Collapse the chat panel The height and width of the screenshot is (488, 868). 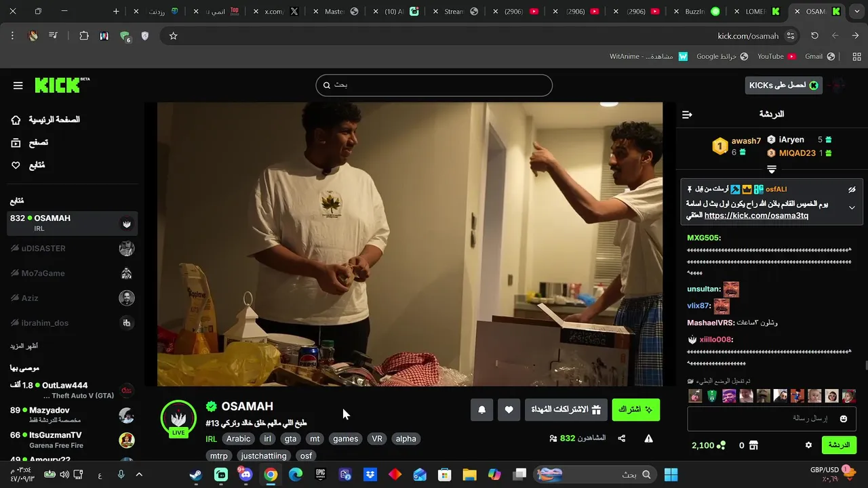(x=687, y=115)
